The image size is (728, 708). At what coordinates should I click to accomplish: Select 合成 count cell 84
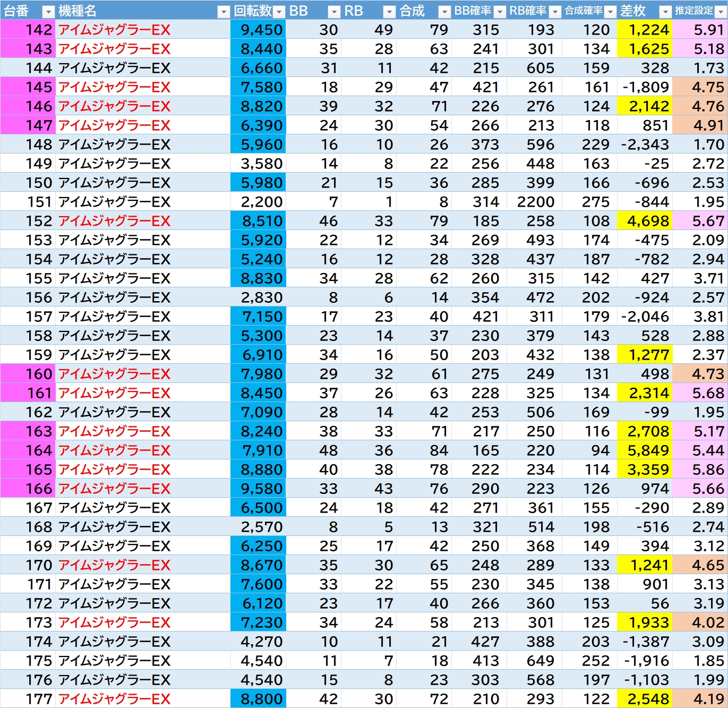[x=424, y=450]
